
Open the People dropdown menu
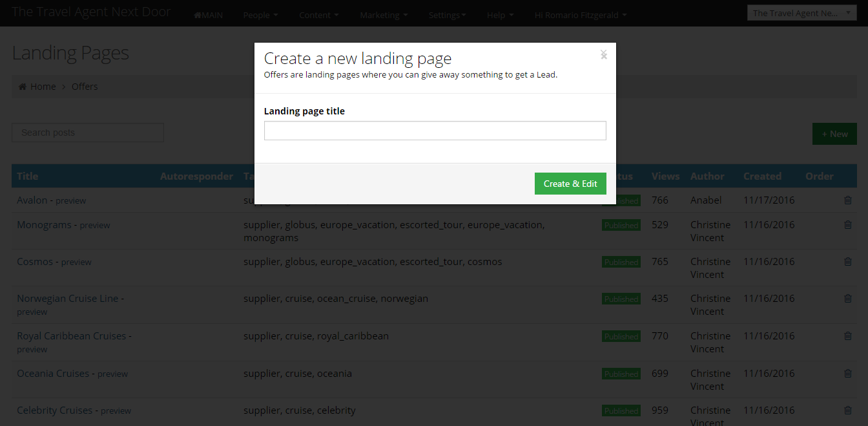[x=260, y=16]
